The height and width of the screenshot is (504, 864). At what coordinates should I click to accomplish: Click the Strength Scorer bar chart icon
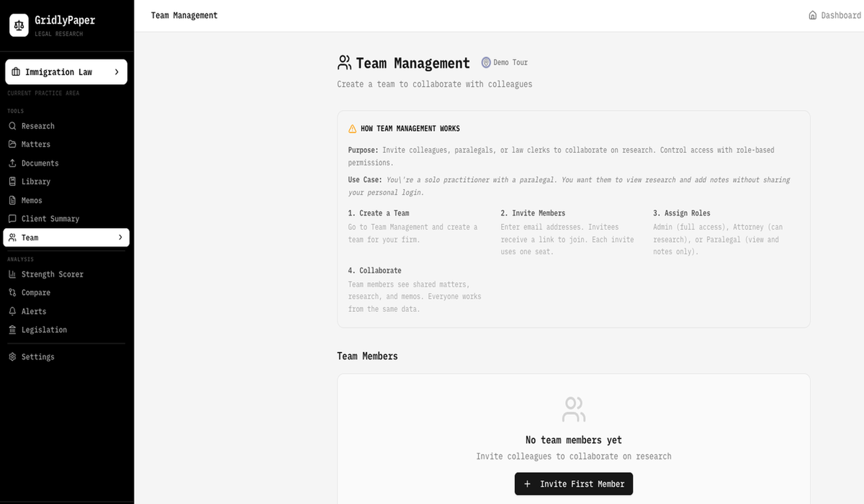[x=12, y=274]
